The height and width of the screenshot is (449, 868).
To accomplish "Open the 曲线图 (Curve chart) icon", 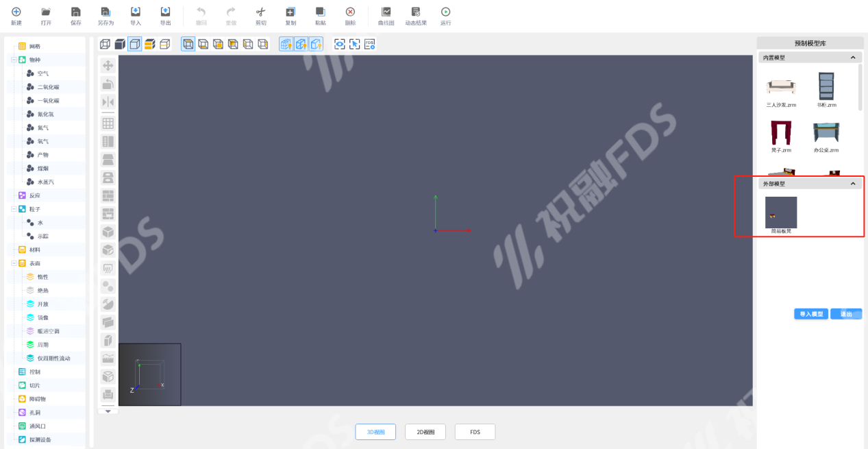I will pos(386,12).
